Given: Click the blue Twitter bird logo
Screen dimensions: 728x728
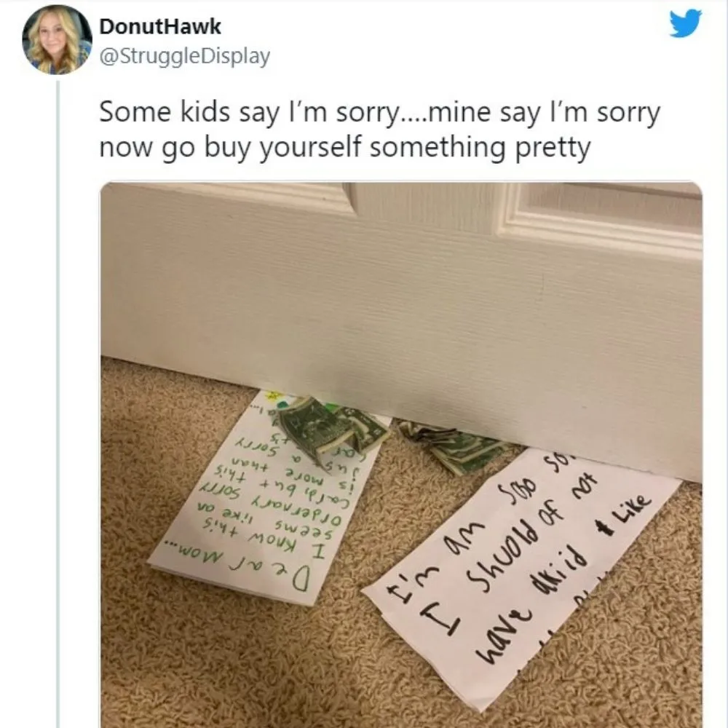Looking at the screenshot, I should point(685,23).
